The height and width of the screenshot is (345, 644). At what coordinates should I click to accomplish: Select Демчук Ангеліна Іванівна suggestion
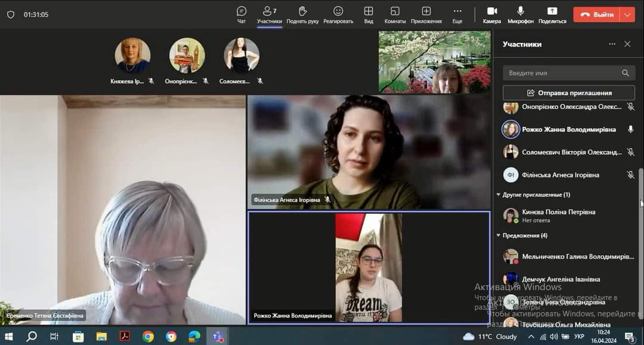pos(568,279)
